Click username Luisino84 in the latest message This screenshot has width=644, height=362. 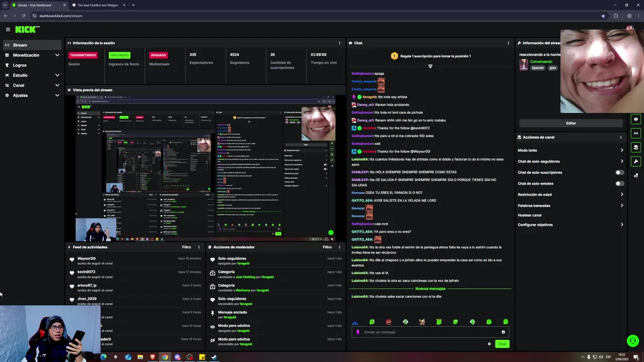[x=360, y=297]
